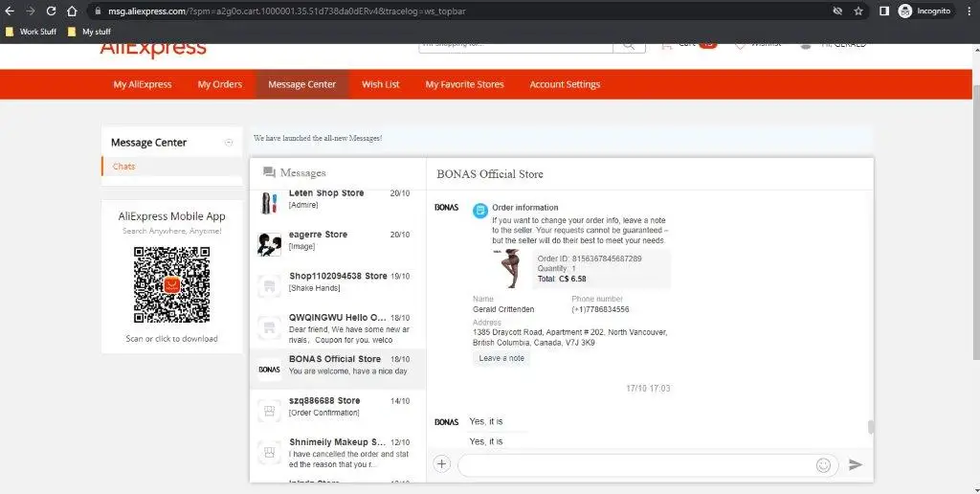Open Chrome three-dot menu
This screenshot has height=494, width=980.
(968, 11)
